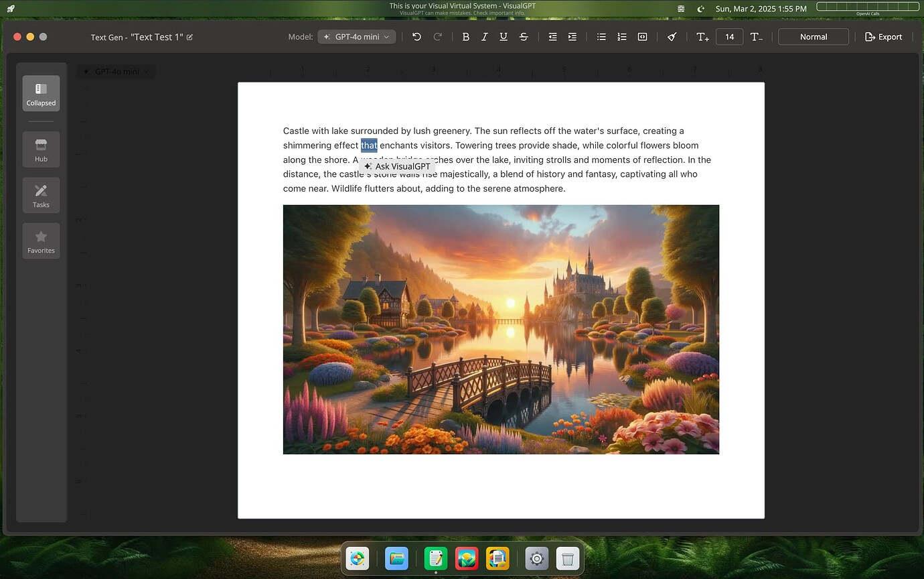Open the Hub panel in the sidebar
Viewport: 924px width, 579px height.
pos(41,149)
